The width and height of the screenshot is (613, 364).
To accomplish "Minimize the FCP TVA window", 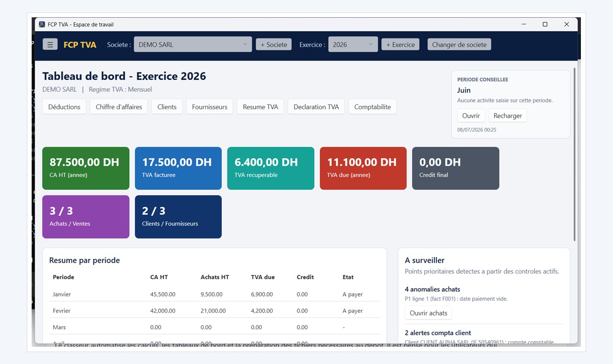I will pos(523,24).
